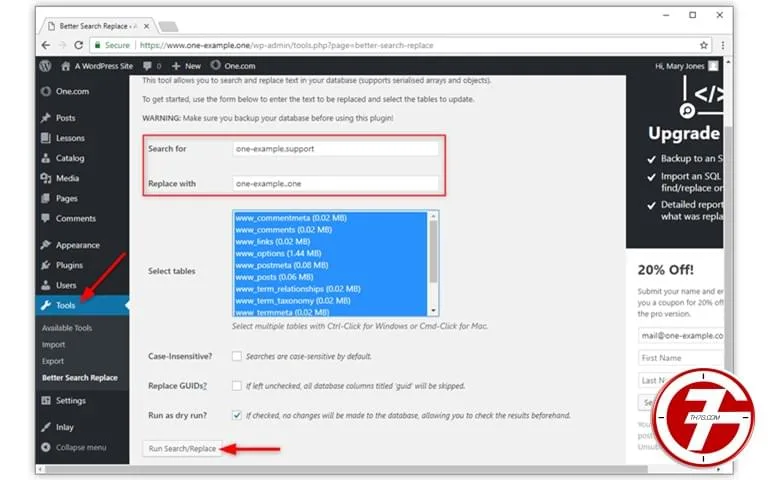
Task: Enable the Case-Insensitive checkbox
Action: [x=237, y=356]
